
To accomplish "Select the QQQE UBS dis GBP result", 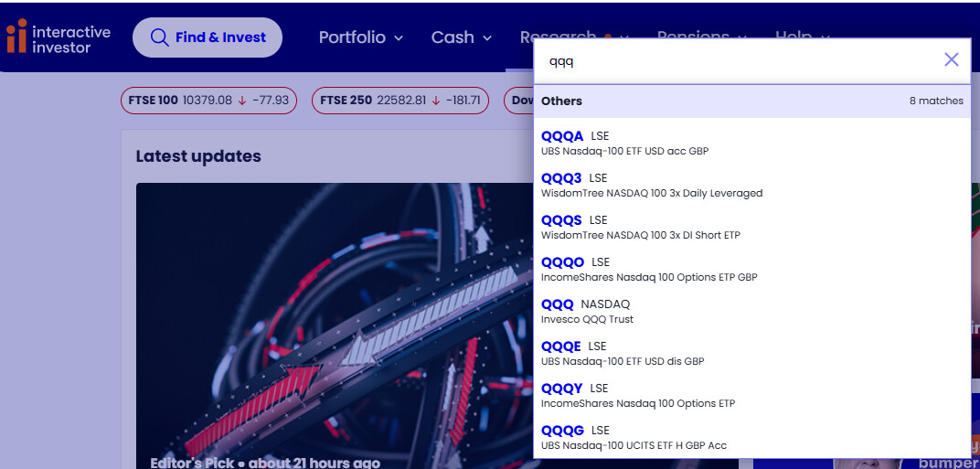I will pos(751,353).
